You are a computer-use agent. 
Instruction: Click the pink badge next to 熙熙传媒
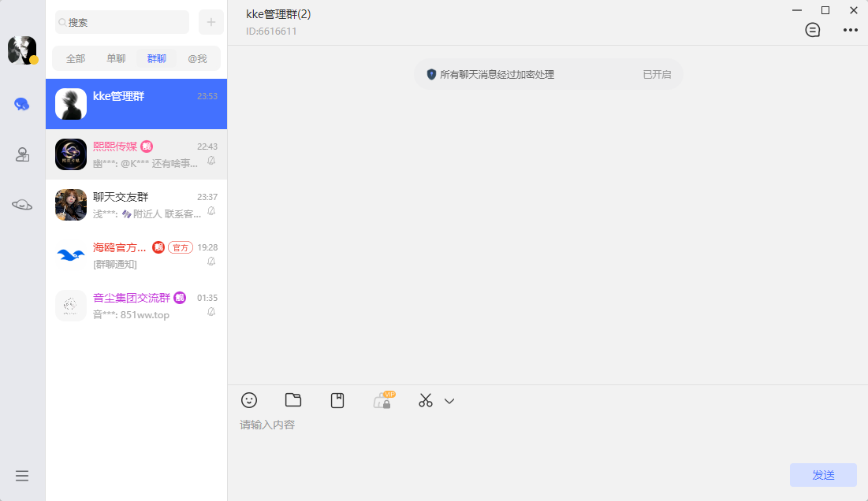coord(147,147)
